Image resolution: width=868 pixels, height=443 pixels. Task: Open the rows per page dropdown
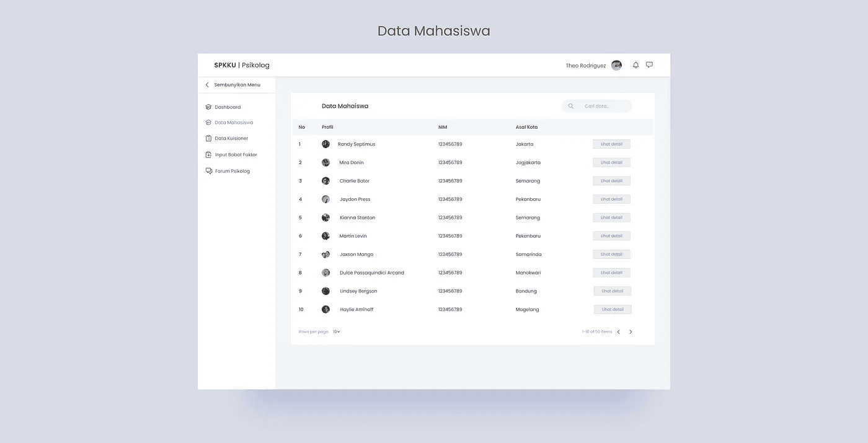coord(337,332)
